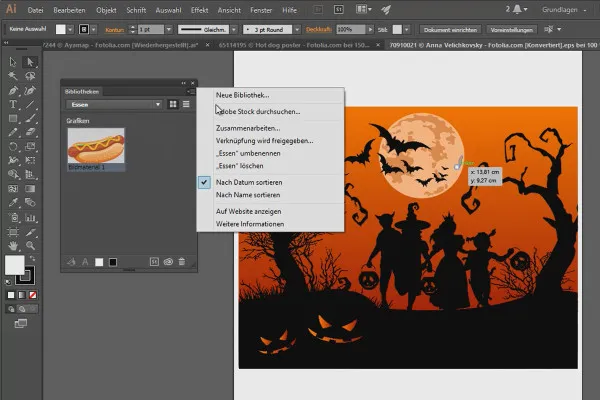The image size is (600, 400).
Task: Click Adobe Stock icon in library panel footer
Action: 154,262
